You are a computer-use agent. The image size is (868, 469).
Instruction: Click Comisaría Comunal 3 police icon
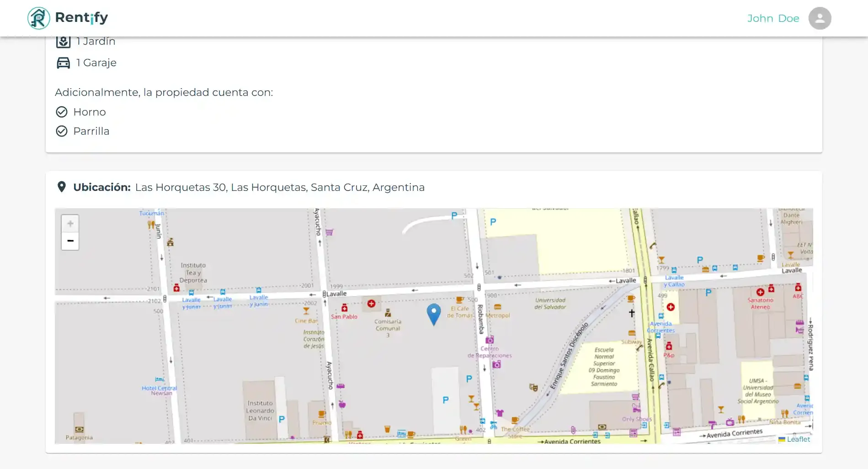388,313
